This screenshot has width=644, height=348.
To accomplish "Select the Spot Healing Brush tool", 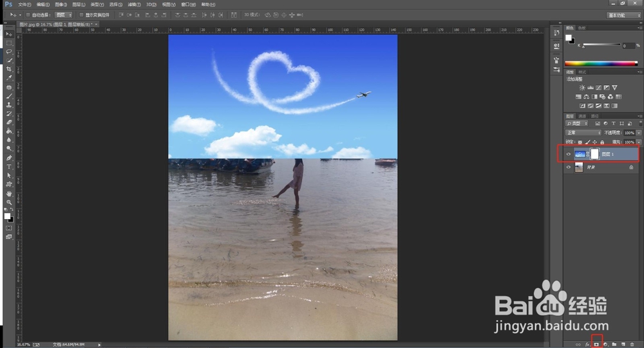I will pyautogui.click(x=9, y=87).
